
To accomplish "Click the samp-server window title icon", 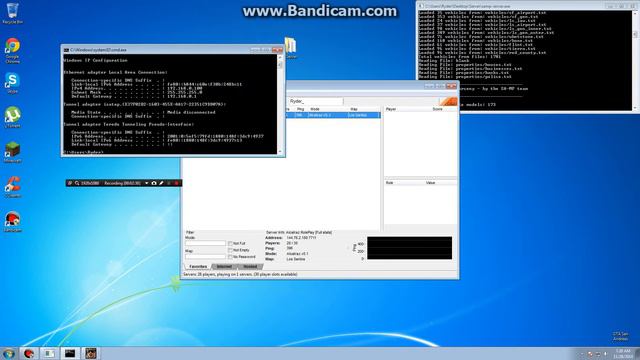I will pos(421,6).
